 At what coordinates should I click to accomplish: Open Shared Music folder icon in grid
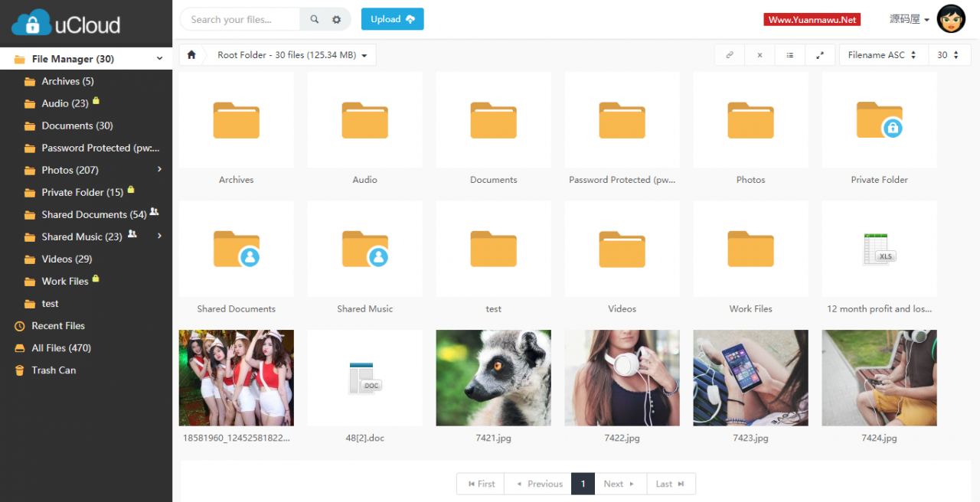pyautogui.click(x=364, y=249)
